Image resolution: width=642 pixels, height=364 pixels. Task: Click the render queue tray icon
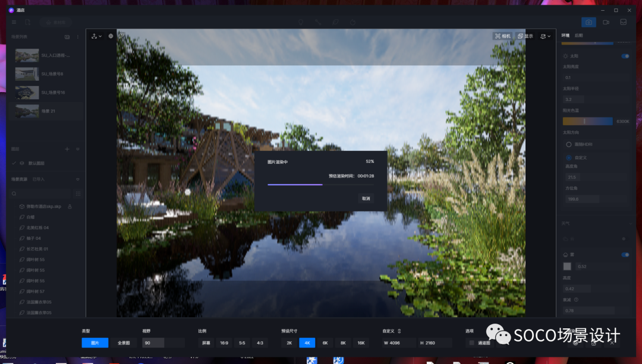click(x=623, y=22)
